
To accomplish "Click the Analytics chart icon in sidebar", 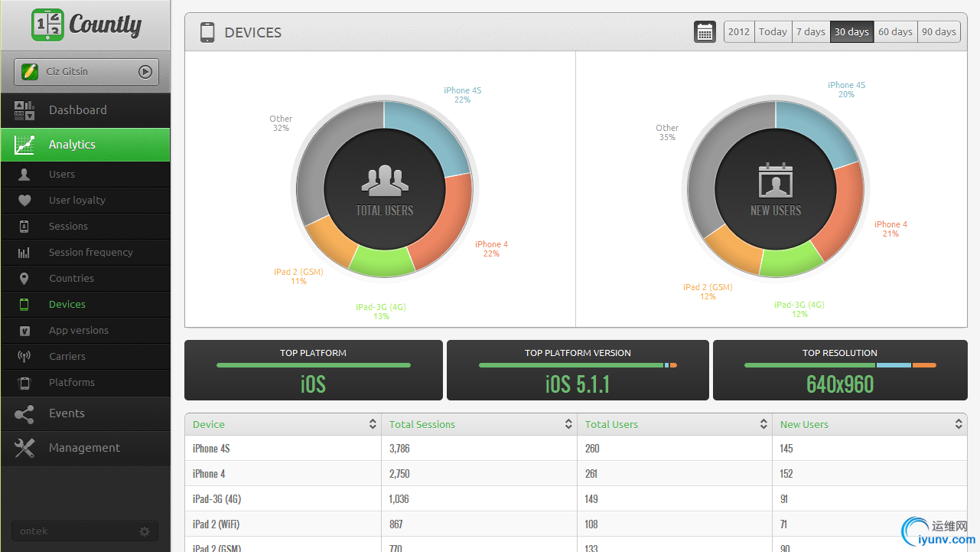I will pyautogui.click(x=24, y=145).
